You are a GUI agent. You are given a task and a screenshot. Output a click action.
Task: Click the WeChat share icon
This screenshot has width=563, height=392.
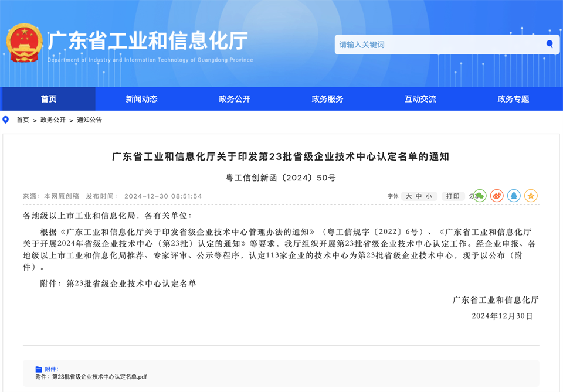point(479,196)
